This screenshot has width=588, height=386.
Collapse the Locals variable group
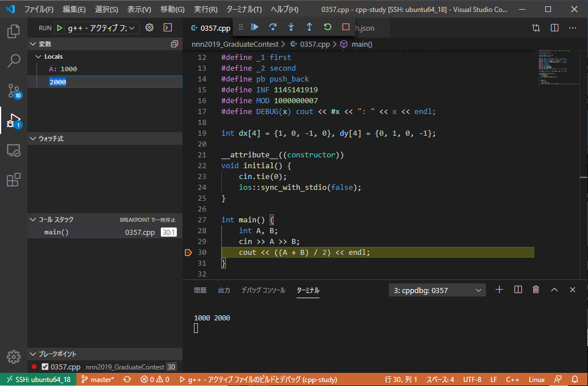click(39, 56)
